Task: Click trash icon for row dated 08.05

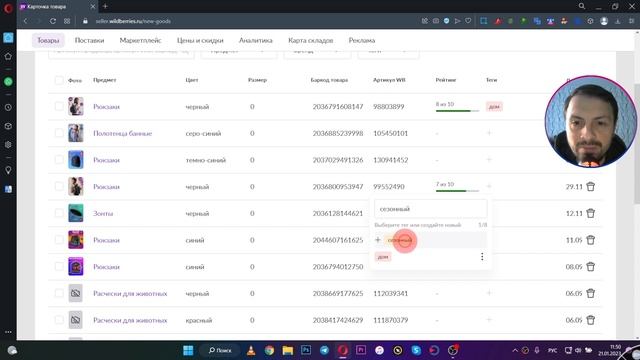Action: point(590,267)
